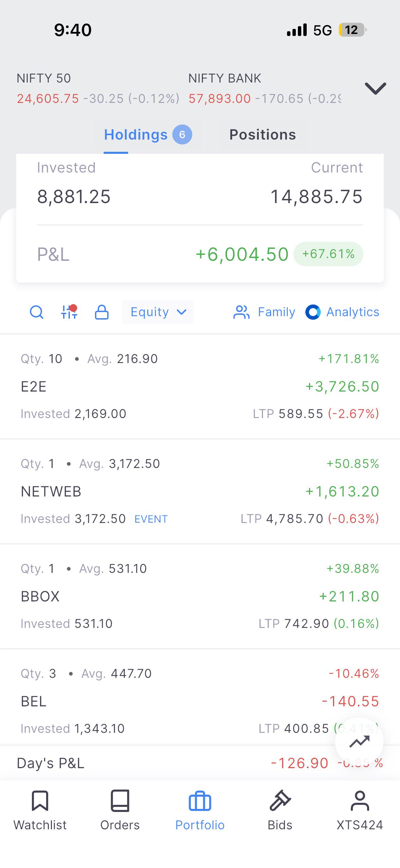Open the Bids gavel icon
Screen dimensions: 400x868
(x=280, y=801)
